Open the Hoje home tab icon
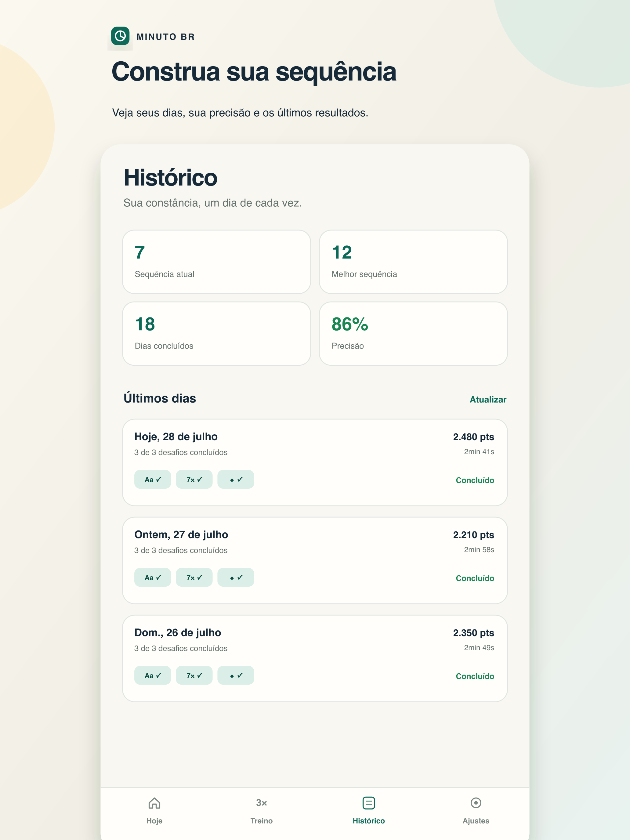Image resolution: width=630 pixels, height=840 pixels. coord(154,803)
